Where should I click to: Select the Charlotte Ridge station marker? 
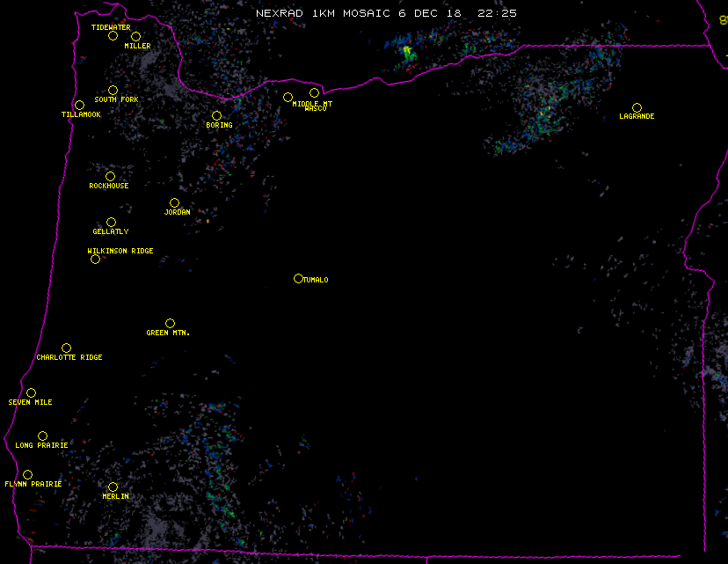tap(66, 348)
